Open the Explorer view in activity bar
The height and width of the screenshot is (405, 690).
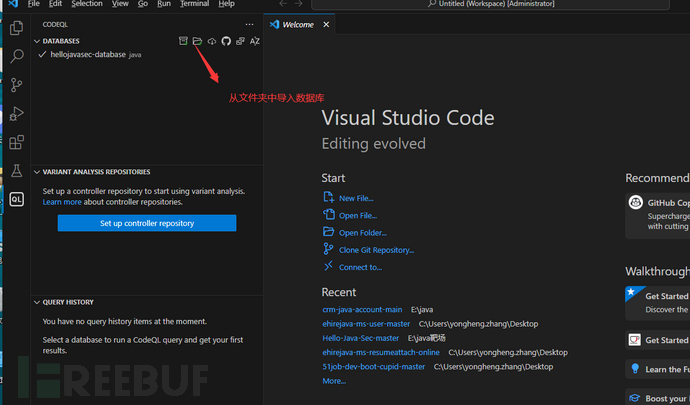coord(16,28)
